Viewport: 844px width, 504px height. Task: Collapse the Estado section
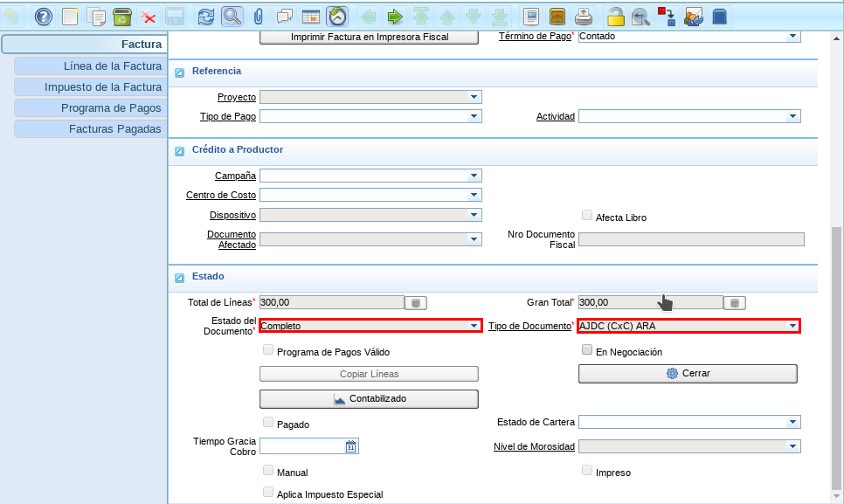(180, 278)
